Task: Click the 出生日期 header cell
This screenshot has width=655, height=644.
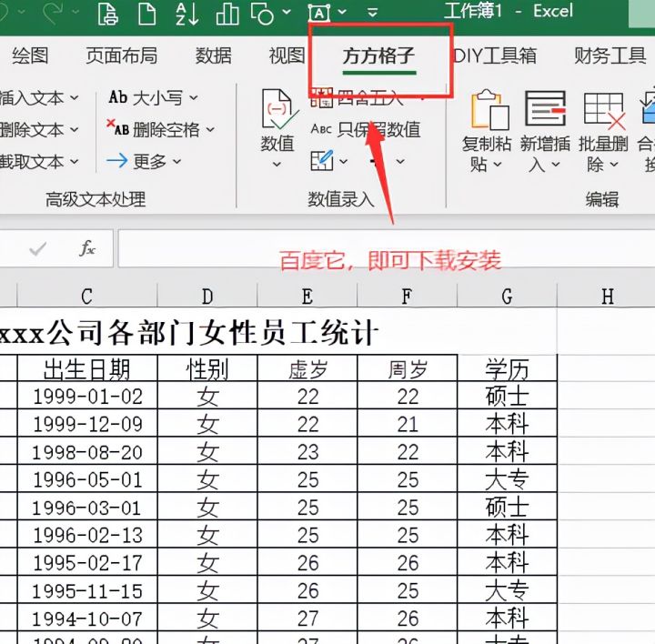Action: point(87,369)
